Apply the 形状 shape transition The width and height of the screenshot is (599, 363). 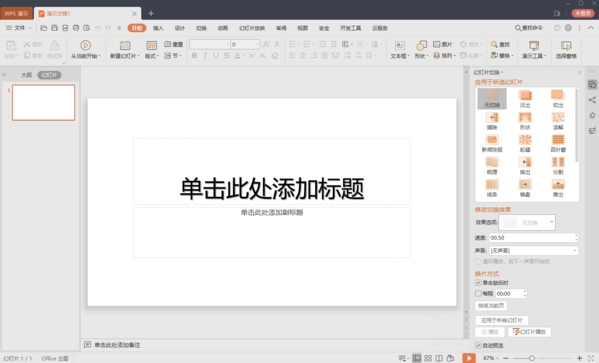(525, 121)
